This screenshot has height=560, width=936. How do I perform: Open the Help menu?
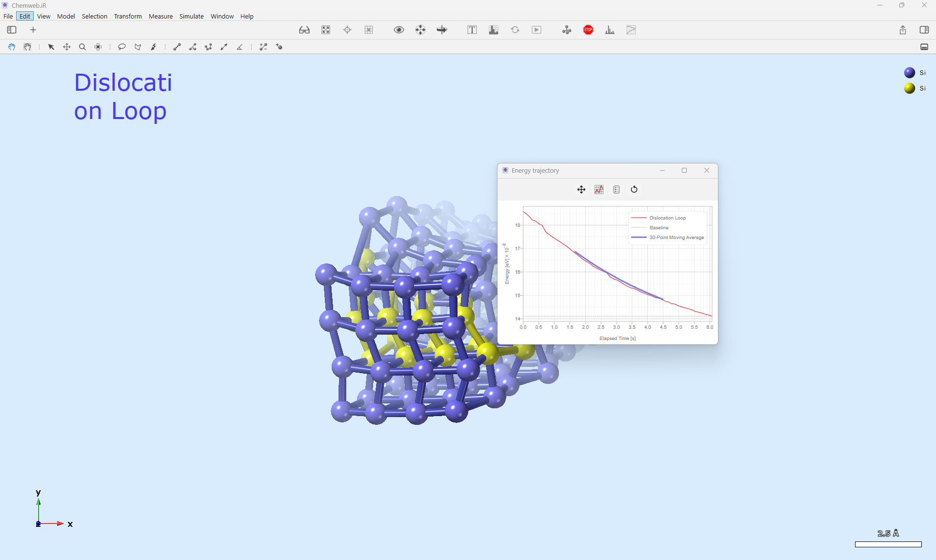click(x=247, y=16)
